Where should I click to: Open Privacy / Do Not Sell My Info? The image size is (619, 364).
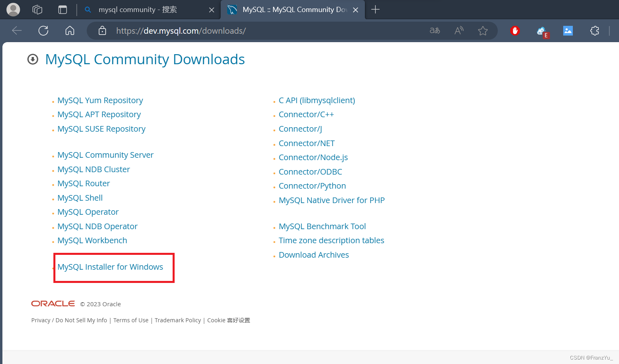(x=69, y=320)
